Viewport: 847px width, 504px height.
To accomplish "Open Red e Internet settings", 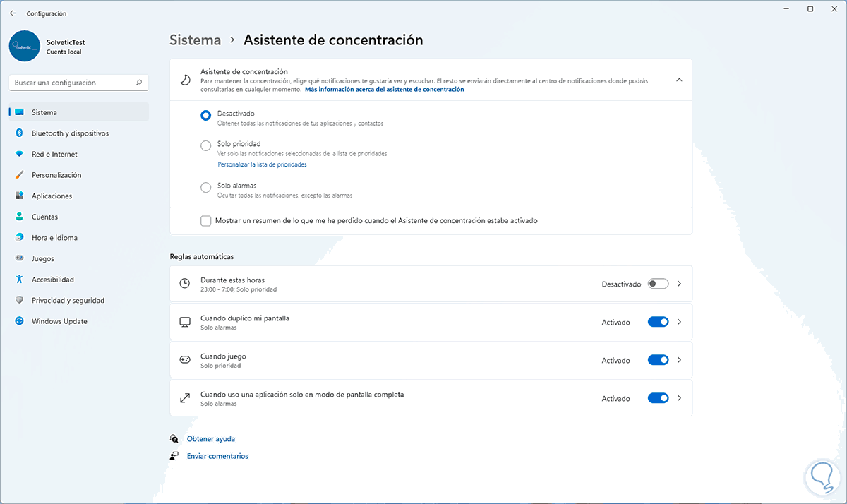I will click(x=54, y=154).
